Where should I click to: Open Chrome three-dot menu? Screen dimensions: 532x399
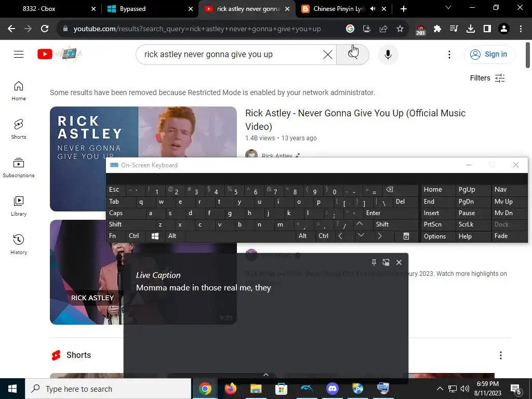click(x=521, y=29)
